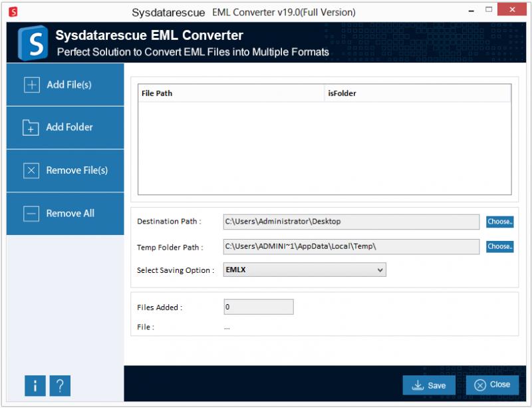Viewport: 532px width, 408px height.
Task: Click the Remove File(s) X icon
Action: [31, 171]
